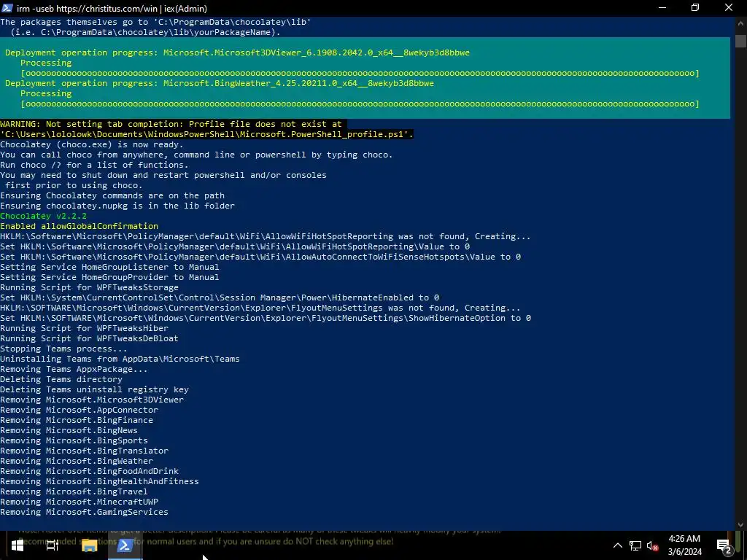Click 'Running Script for WPFTweaksStorage'
747x560 pixels.
(89, 287)
